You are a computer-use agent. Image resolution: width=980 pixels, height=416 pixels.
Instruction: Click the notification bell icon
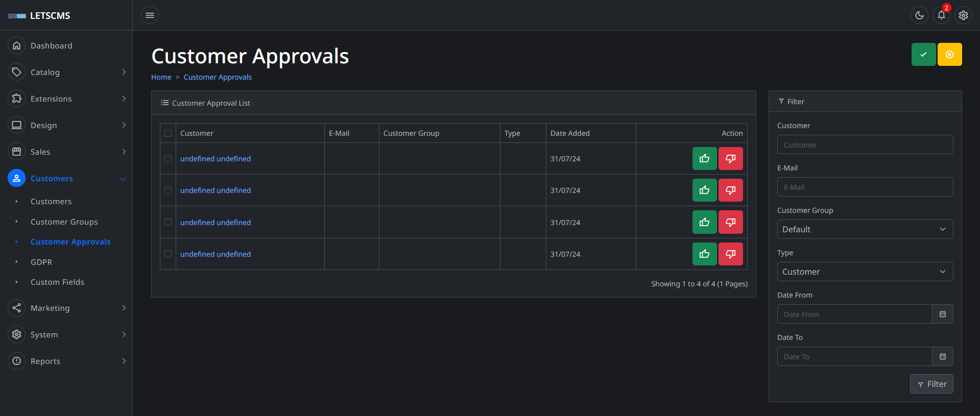[941, 15]
